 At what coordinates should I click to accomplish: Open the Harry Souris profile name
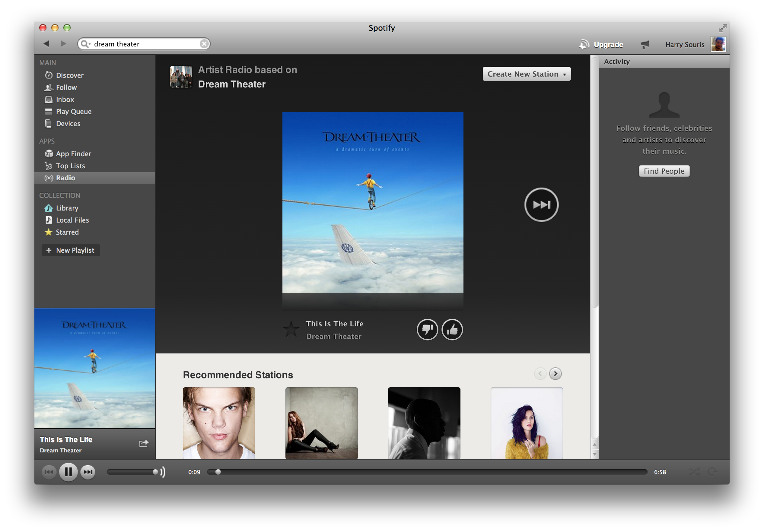point(684,45)
